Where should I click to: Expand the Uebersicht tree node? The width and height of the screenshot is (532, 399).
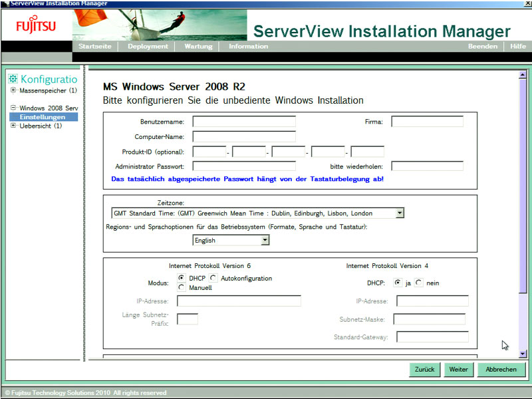[13, 126]
